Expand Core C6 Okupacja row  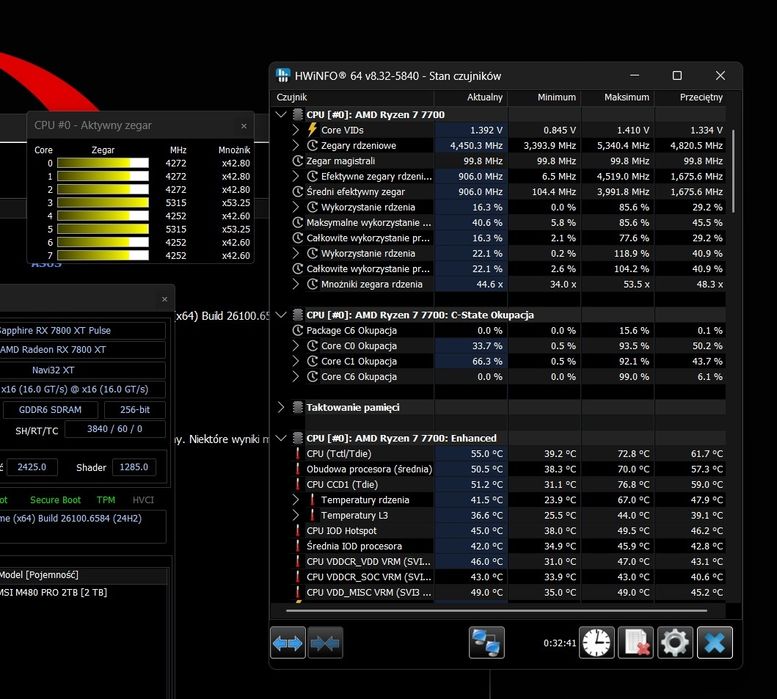tap(296, 376)
